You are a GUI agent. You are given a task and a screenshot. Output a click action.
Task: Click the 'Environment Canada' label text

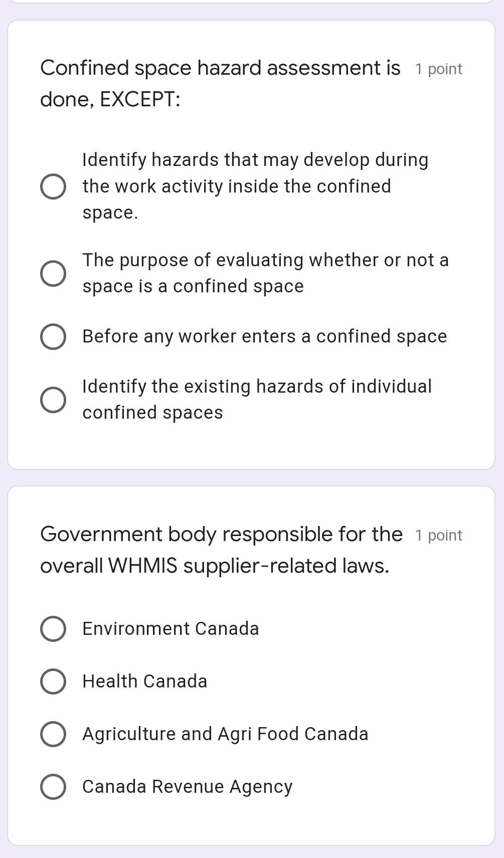171,629
